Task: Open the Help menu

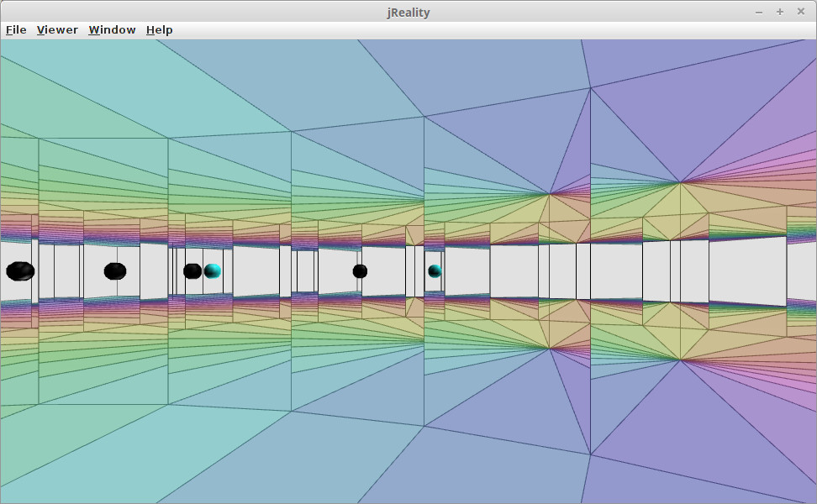Action: [159, 30]
